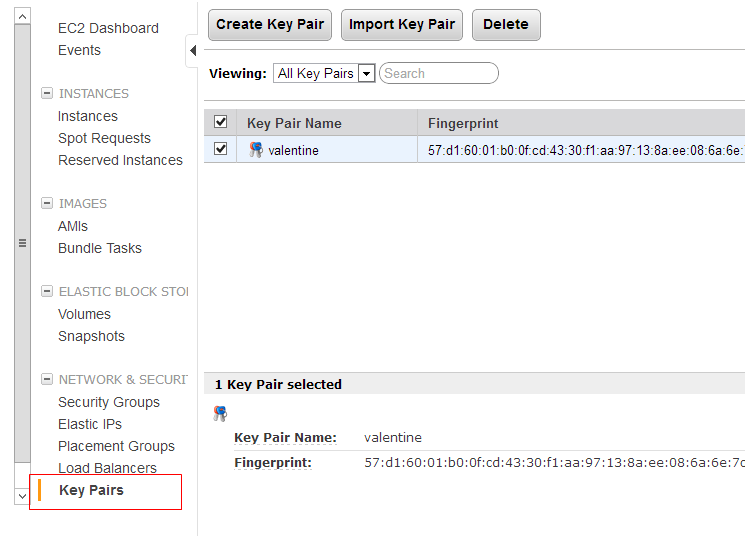Open Reserved Instances
Image resolution: width=745 pixels, height=536 pixels.
click(x=120, y=160)
